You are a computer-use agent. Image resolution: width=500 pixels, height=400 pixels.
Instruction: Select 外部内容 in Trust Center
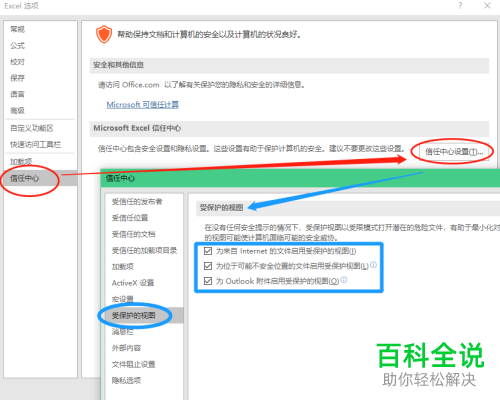tap(126, 348)
